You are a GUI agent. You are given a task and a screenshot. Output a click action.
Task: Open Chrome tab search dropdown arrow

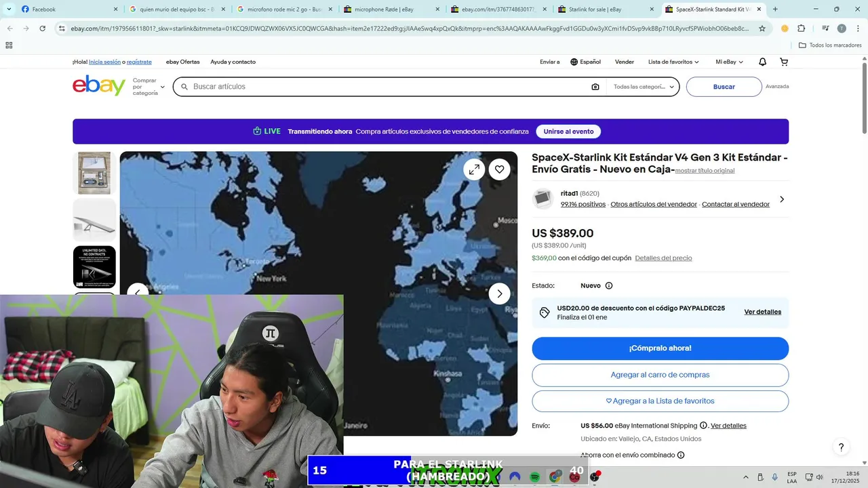click(9, 9)
